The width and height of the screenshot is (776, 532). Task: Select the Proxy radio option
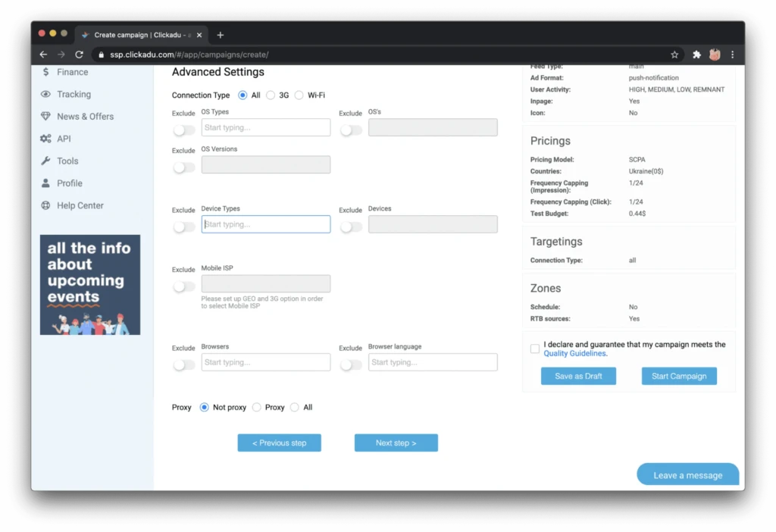tap(256, 407)
